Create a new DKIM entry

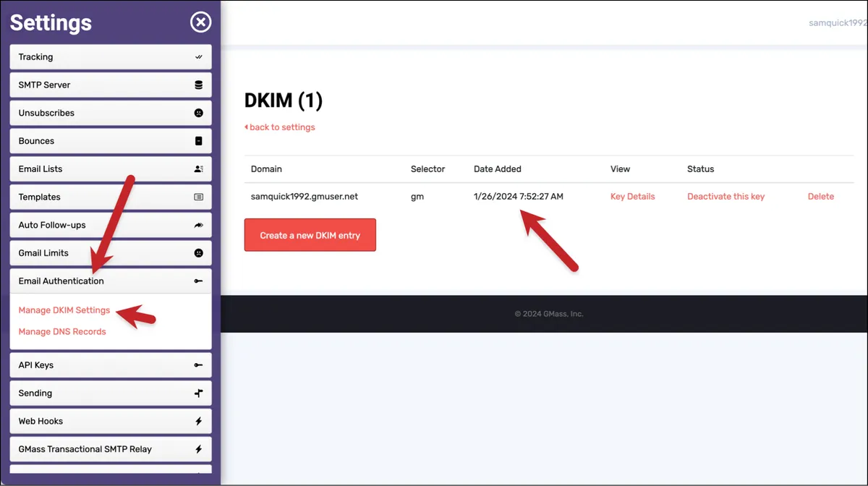(310, 235)
